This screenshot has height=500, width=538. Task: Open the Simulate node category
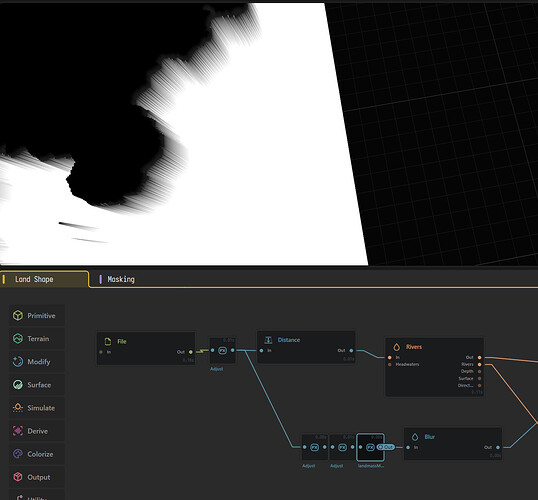coord(36,408)
